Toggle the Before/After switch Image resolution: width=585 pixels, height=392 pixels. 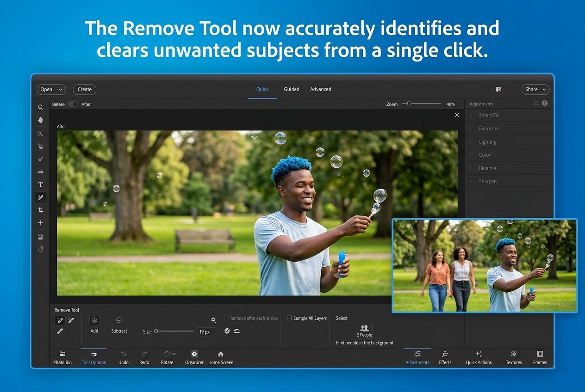tap(73, 104)
